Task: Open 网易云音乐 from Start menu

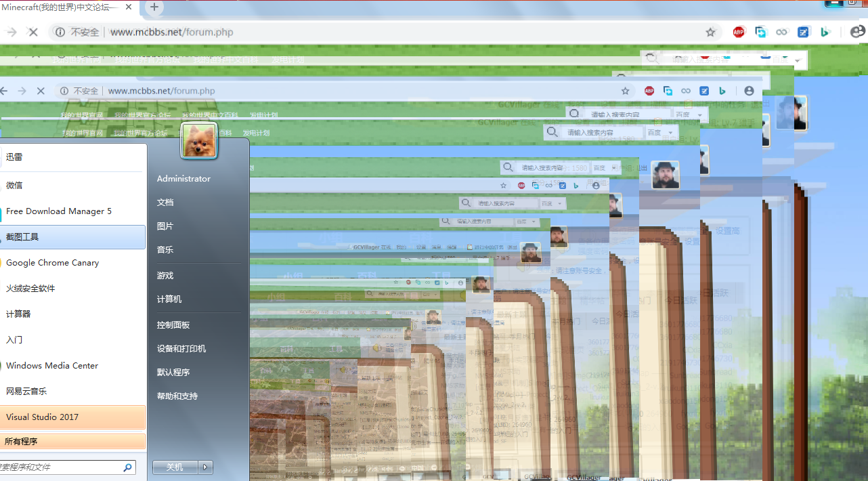Action: coord(72,391)
